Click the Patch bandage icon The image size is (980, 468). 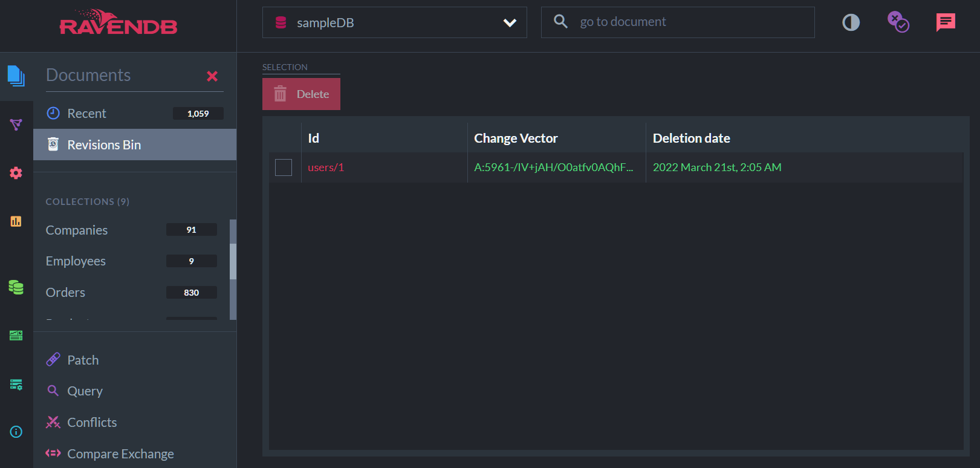point(53,360)
